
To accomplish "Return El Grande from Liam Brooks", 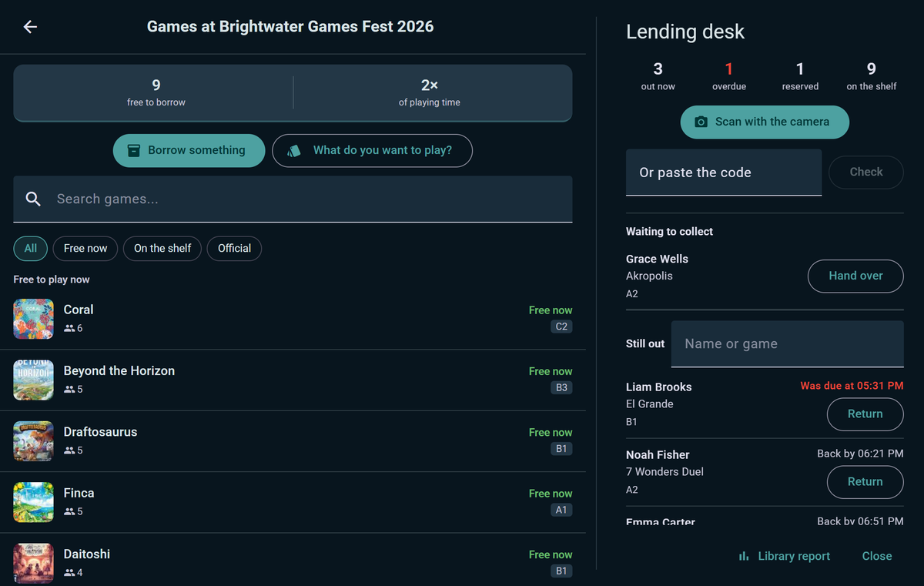I will [865, 414].
